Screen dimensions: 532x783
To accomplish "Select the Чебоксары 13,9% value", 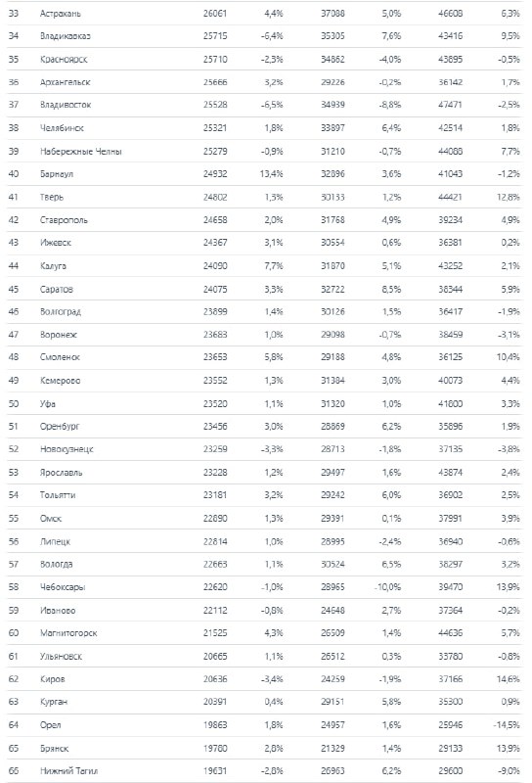I will pyautogui.click(x=509, y=586).
